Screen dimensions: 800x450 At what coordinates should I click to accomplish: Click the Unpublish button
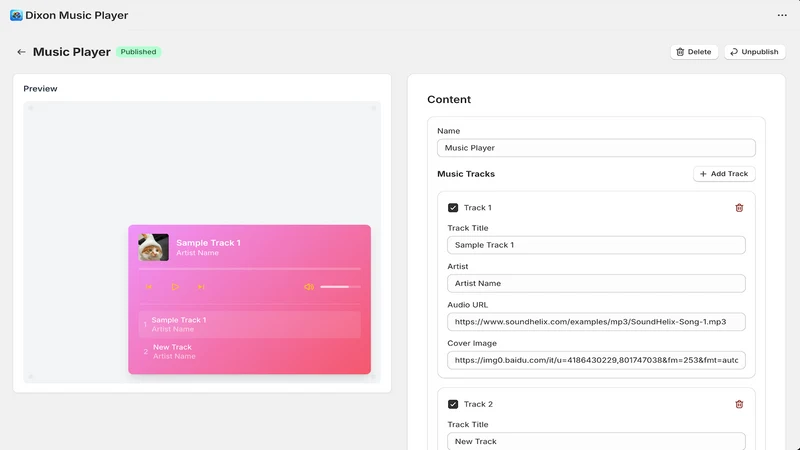(755, 52)
